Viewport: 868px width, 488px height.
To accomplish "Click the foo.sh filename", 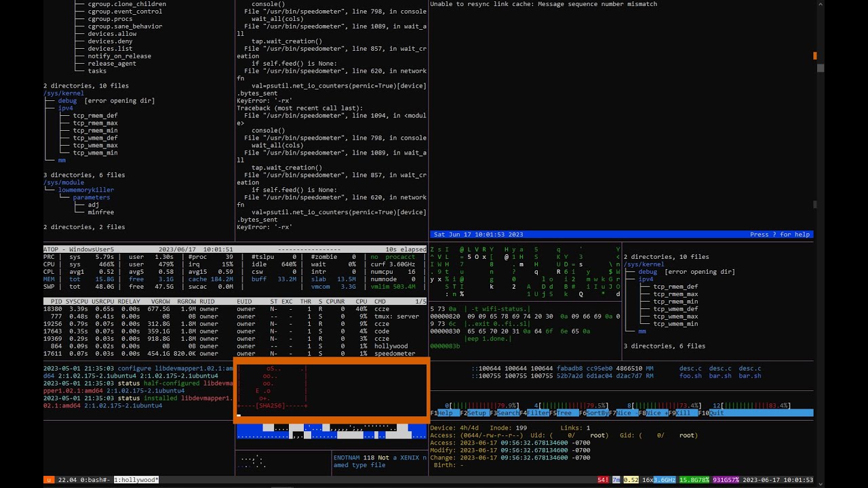I will pos(690,375).
